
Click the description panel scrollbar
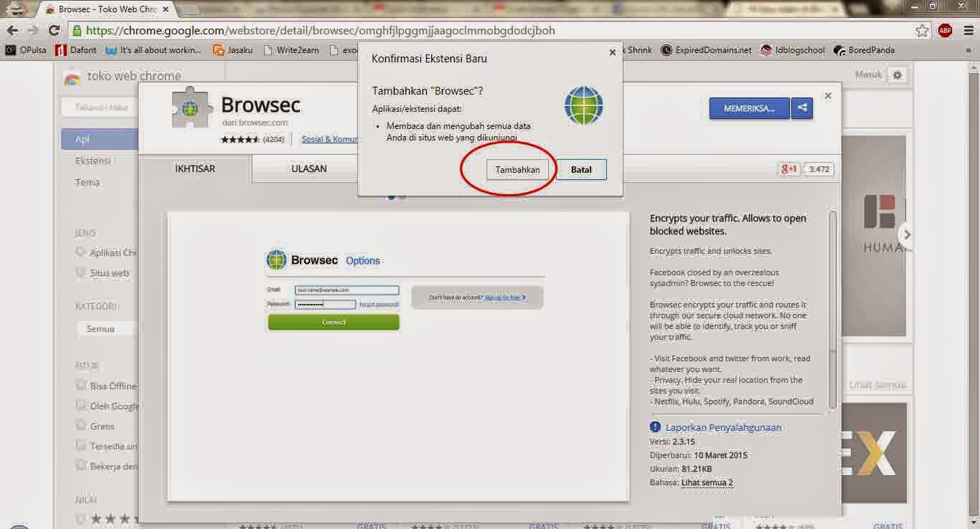pyautogui.click(x=832, y=310)
